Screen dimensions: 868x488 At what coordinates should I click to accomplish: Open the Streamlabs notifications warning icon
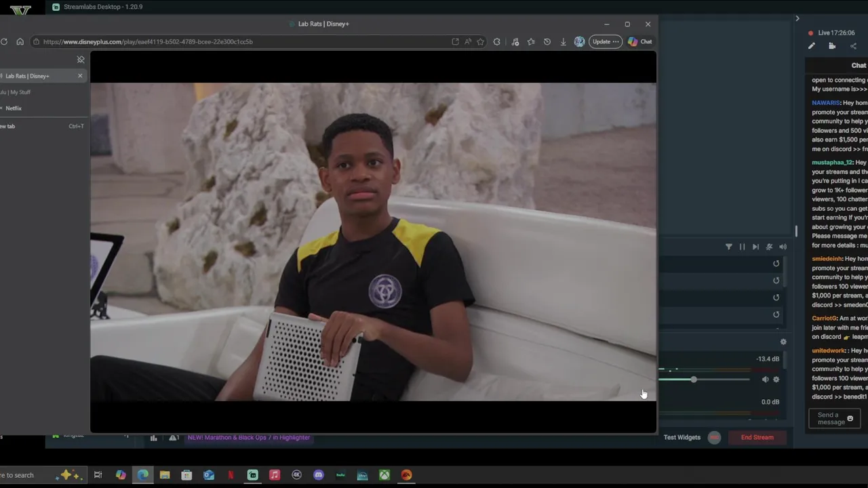click(x=174, y=438)
